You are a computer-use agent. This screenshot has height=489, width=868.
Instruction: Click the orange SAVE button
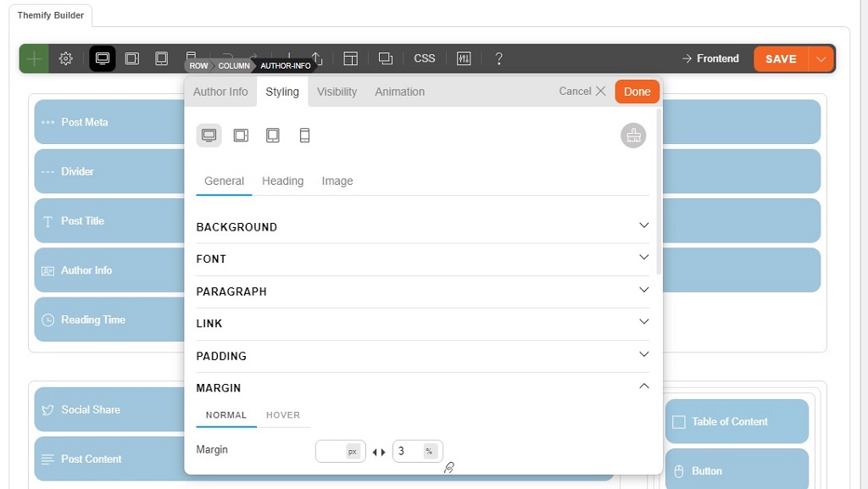[781, 58]
